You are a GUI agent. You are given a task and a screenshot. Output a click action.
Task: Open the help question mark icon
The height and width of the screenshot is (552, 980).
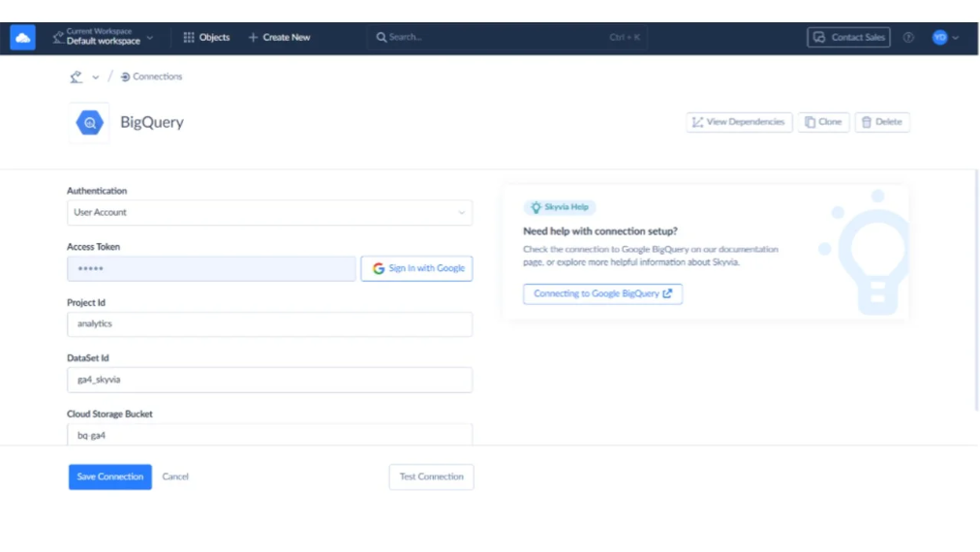click(908, 38)
